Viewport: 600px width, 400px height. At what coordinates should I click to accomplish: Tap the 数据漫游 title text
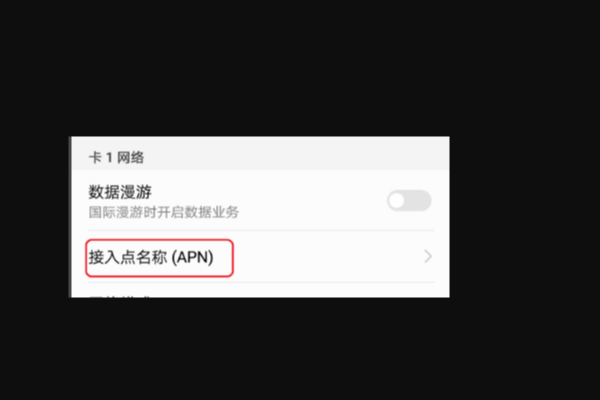click(x=120, y=192)
